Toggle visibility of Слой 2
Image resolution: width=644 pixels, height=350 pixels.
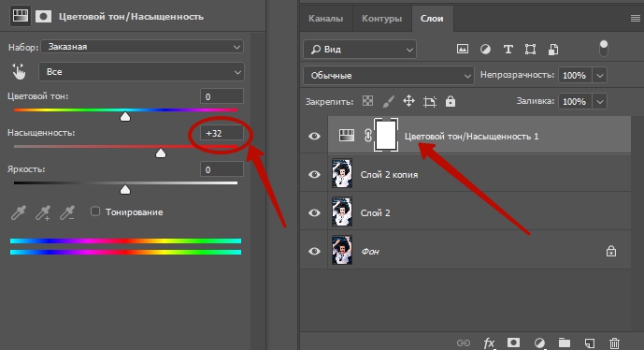click(315, 212)
